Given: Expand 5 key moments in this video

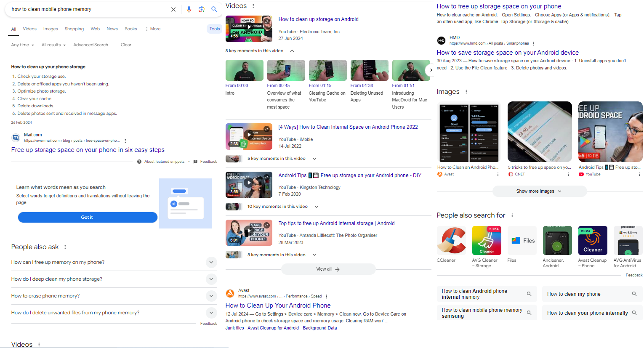Looking at the screenshot, I should [x=314, y=159].
